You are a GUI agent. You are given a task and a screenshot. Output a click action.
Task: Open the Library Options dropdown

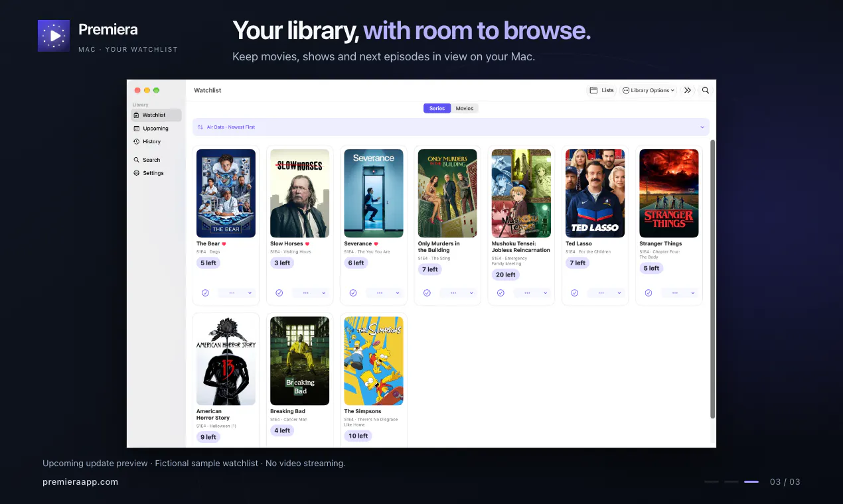(649, 90)
